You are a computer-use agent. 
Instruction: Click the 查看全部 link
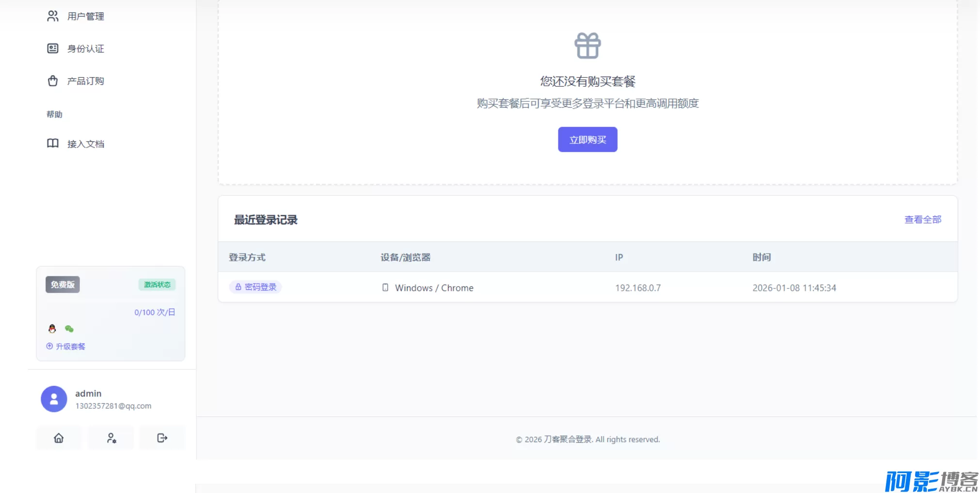[922, 220]
